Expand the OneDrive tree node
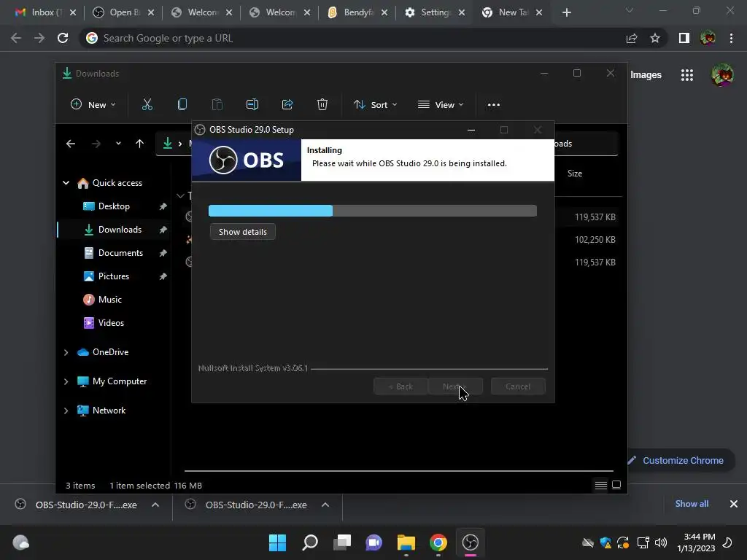Image resolution: width=747 pixels, height=560 pixels. pos(66,352)
